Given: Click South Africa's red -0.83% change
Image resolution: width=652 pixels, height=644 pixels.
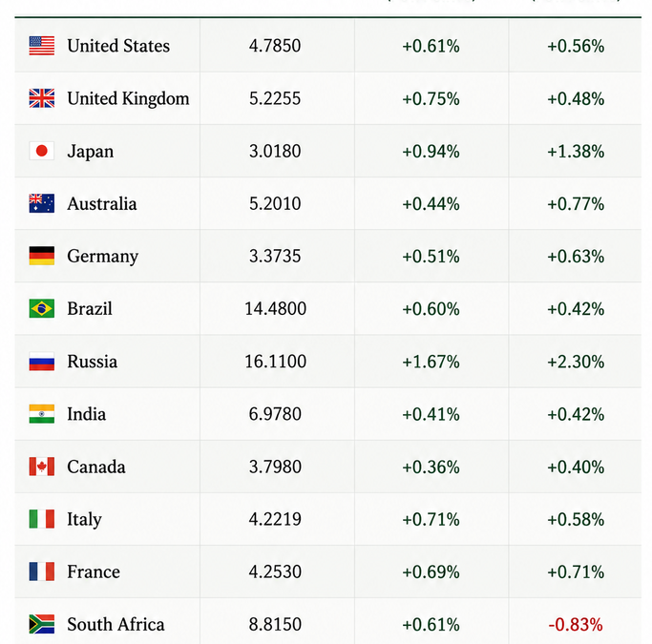Looking at the screenshot, I should click(576, 625).
